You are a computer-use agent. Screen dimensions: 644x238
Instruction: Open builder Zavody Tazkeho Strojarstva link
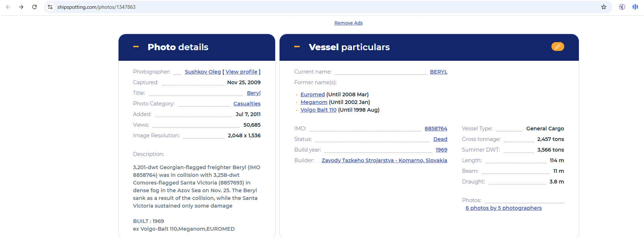point(384,160)
